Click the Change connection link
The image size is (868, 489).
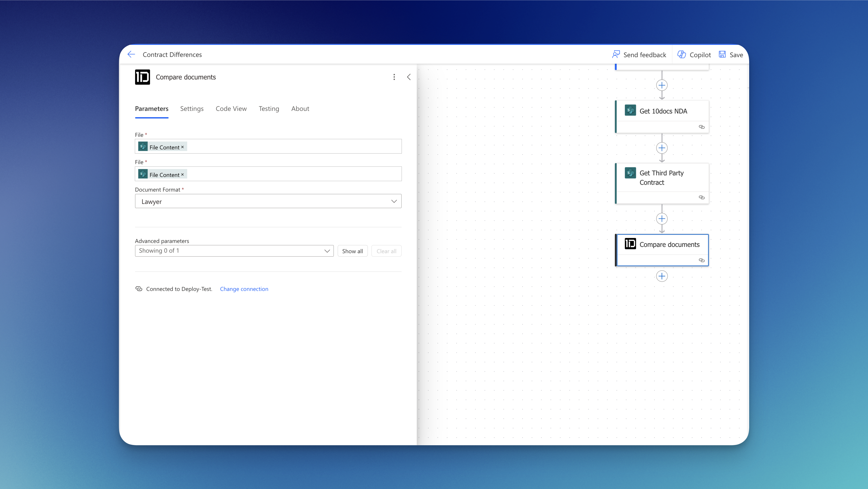click(x=244, y=289)
